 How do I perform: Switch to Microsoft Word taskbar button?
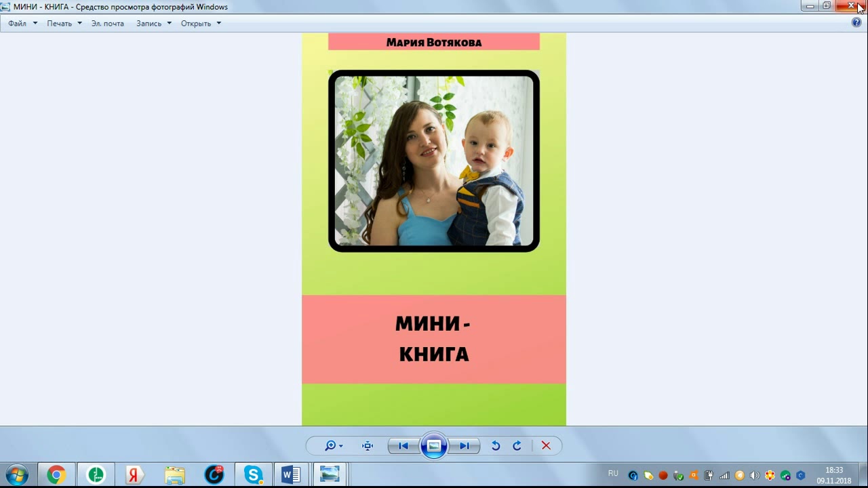pyautogui.click(x=291, y=474)
